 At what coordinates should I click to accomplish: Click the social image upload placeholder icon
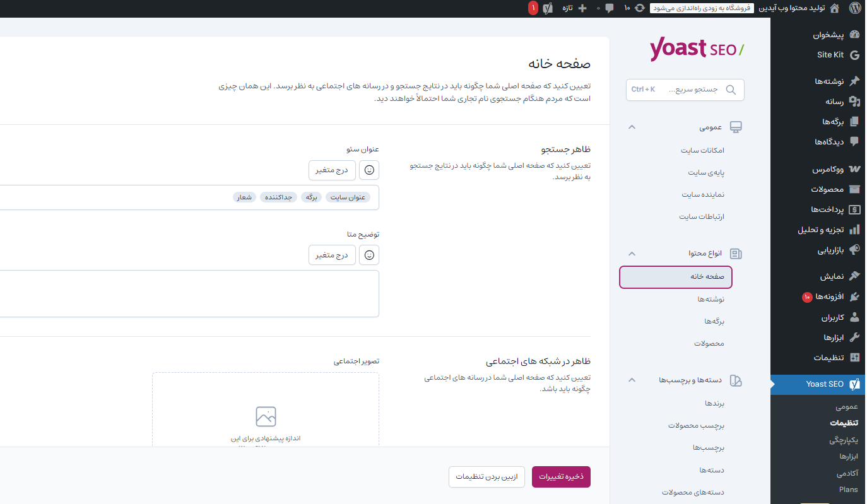tap(266, 416)
